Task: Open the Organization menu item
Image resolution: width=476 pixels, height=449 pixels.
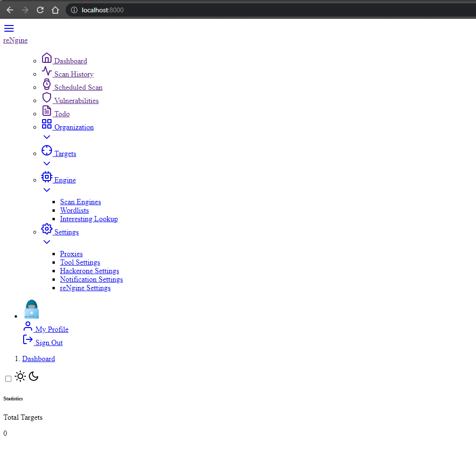Action: (x=74, y=127)
